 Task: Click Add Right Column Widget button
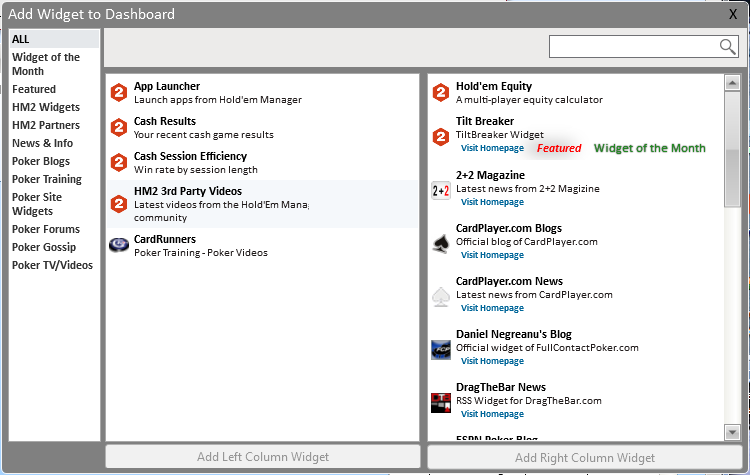(585, 458)
